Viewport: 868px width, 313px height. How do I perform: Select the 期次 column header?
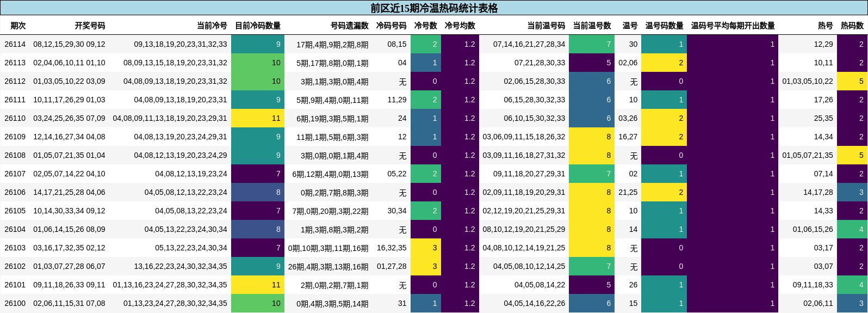pyautogui.click(x=18, y=26)
